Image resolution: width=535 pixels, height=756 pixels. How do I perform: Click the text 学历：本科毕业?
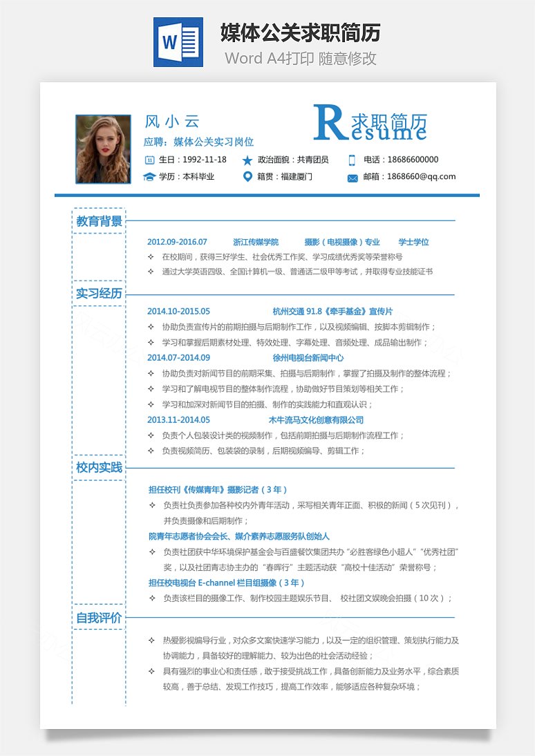[x=187, y=176]
